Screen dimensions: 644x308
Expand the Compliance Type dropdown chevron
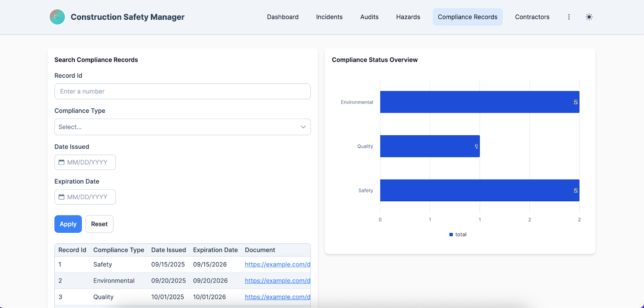(x=303, y=127)
